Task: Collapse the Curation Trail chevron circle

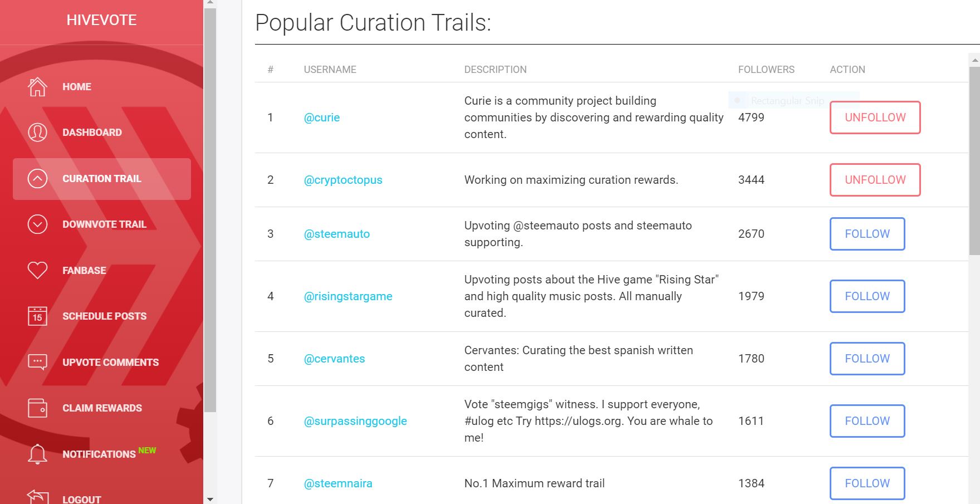Action: 37,178
